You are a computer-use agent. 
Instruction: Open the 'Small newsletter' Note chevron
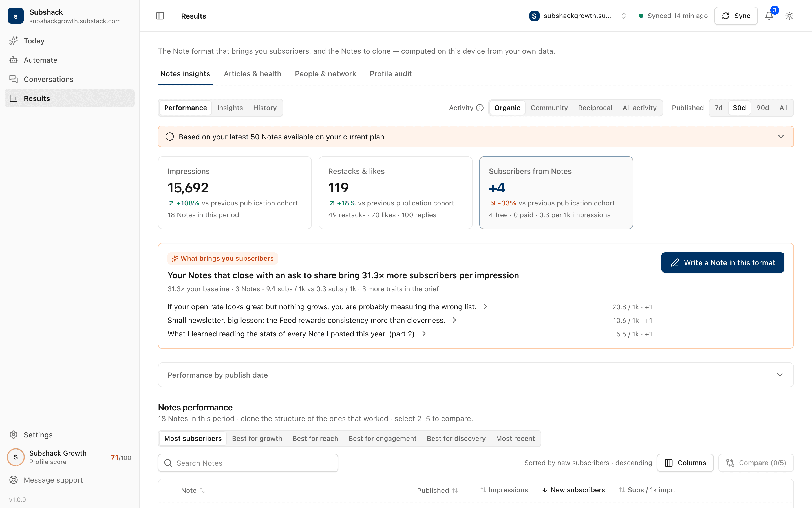[454, 320]
